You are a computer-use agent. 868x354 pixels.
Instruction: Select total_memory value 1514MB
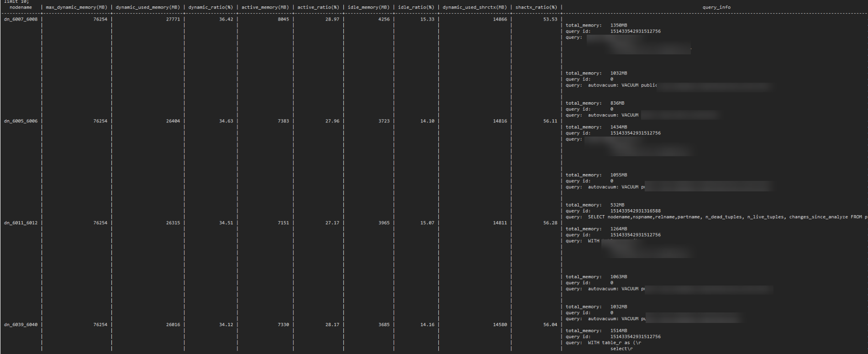click(x=619, y=331)
